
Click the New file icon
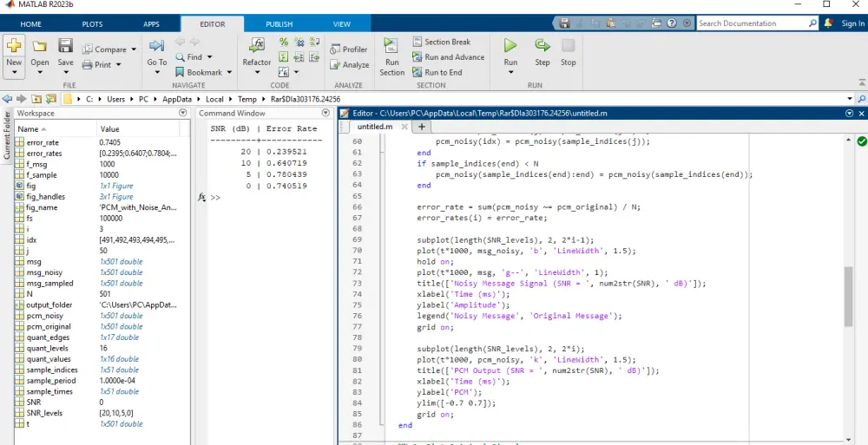tap(14, 47)
